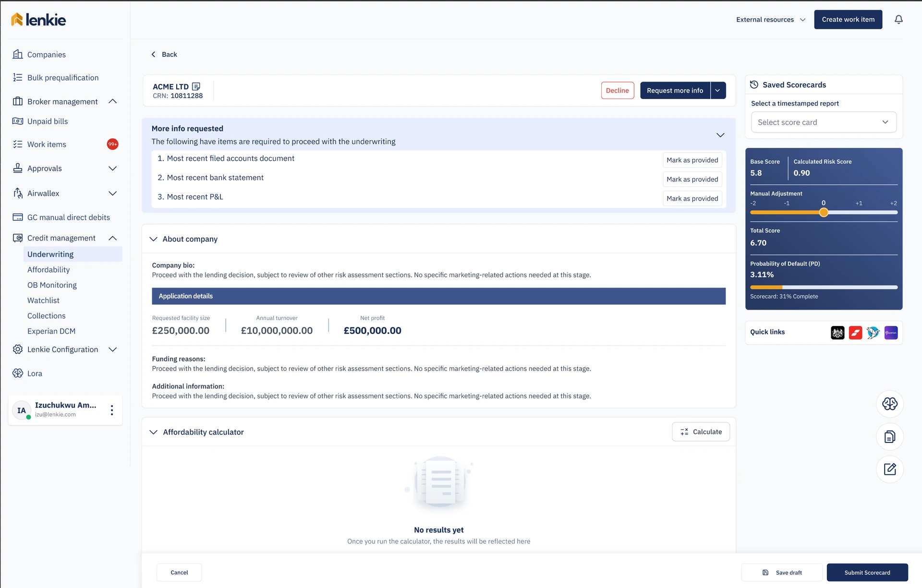Open Experian DCM in sidebar
The height and width of the screenshot is (588, 922).
pos(51,331)
